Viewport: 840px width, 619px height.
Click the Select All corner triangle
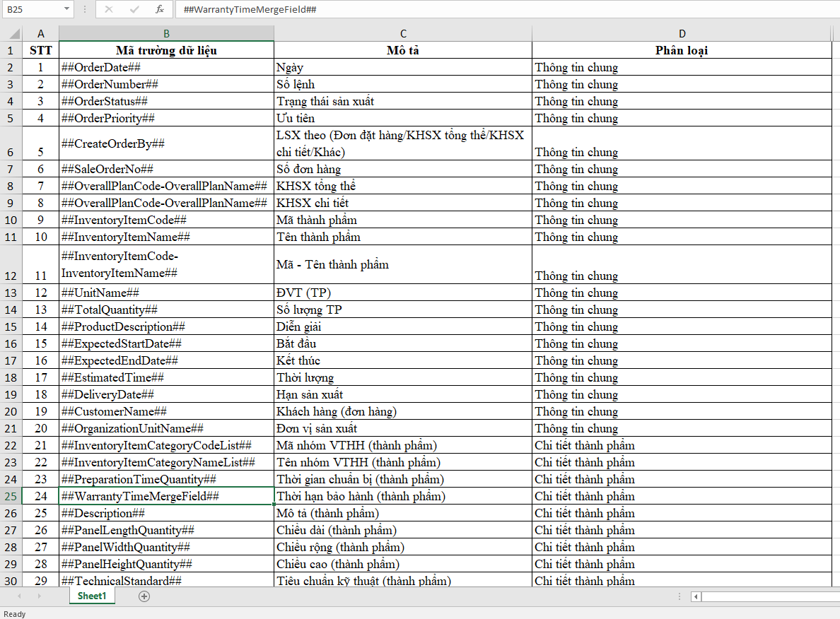pos(11,34)
